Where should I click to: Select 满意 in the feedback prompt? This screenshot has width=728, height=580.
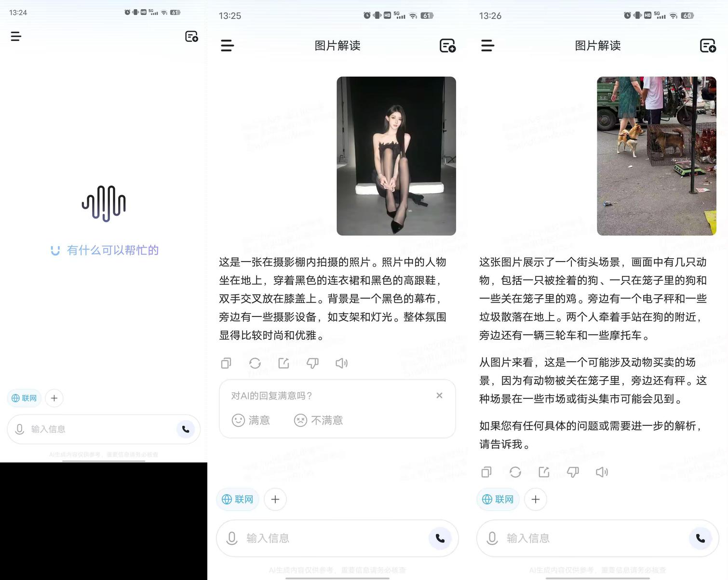point(251,420)
